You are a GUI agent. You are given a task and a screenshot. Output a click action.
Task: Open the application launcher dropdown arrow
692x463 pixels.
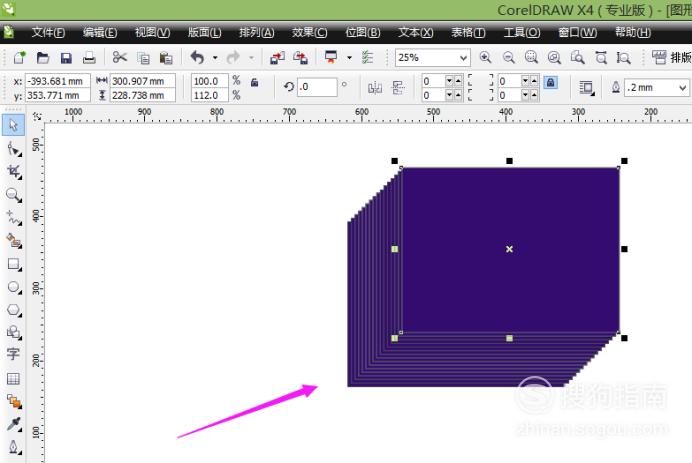[350, 58]
